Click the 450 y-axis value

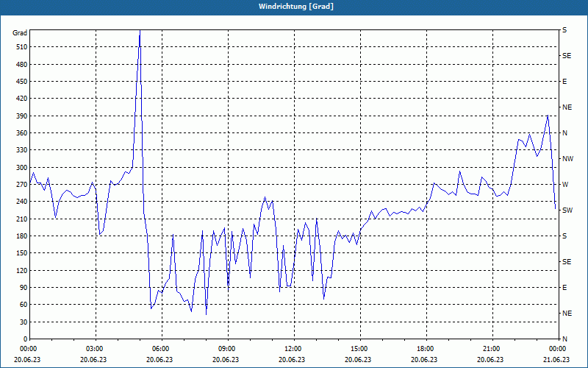tap(22, 82)
